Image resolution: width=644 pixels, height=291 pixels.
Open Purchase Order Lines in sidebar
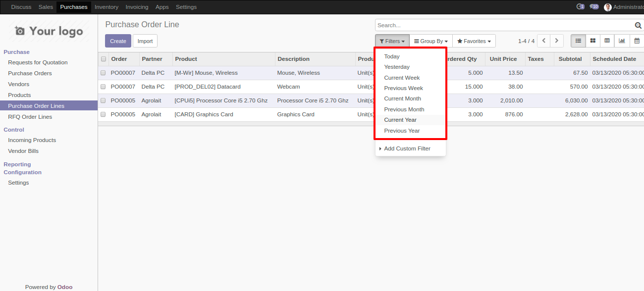tap(49, 106)
